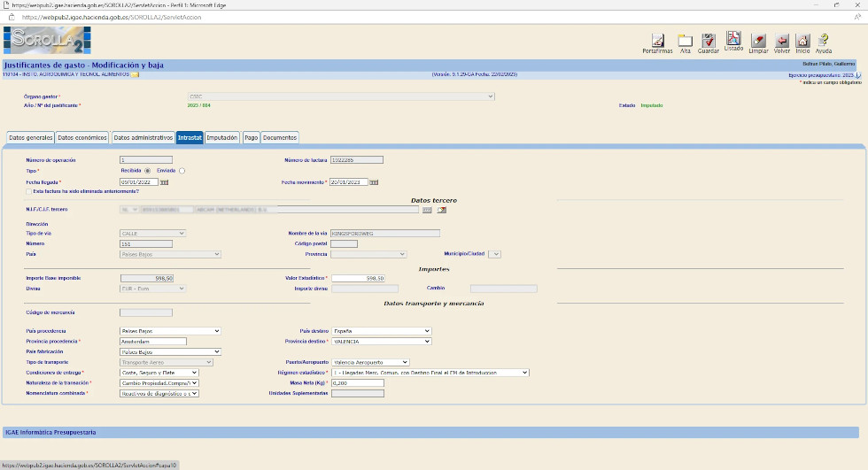
Task: Select the Recibida radio button
Action: (147, 171)
